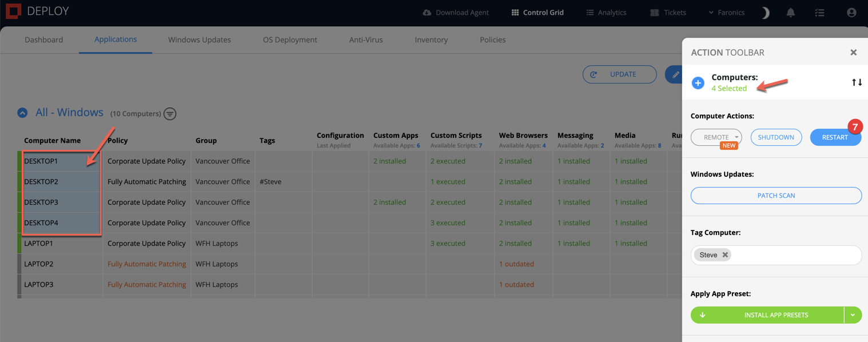
Task: Switch to the Policies tab
Action: click(x=492, y=39)
